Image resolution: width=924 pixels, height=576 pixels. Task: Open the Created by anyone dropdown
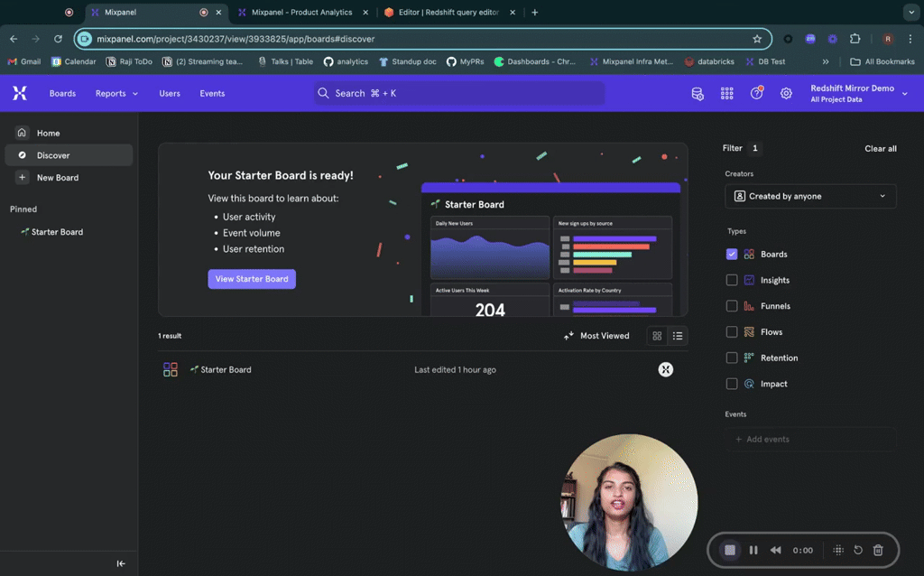[x=810, y=196]
